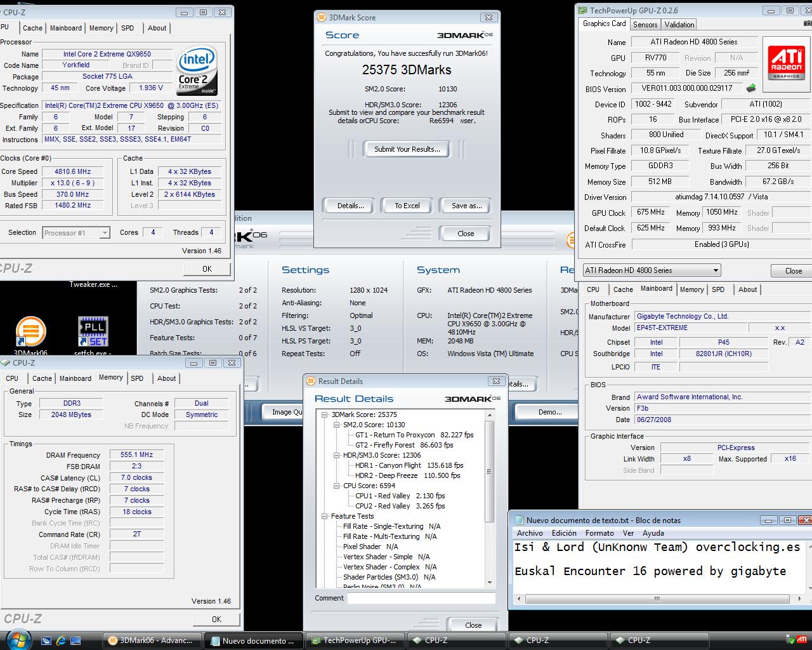
Task: Switch to Nuevo documento taskbar button
Action: 254,640
